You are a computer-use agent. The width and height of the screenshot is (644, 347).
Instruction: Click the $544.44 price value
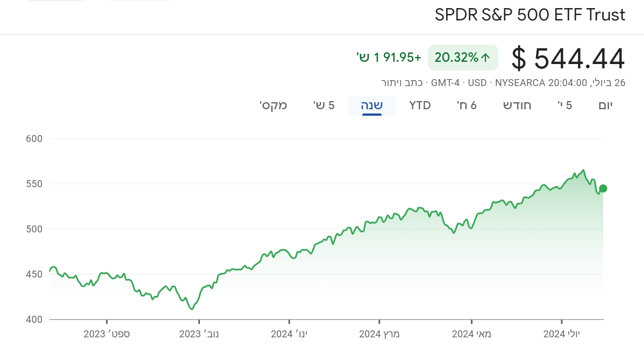[568, 58]
